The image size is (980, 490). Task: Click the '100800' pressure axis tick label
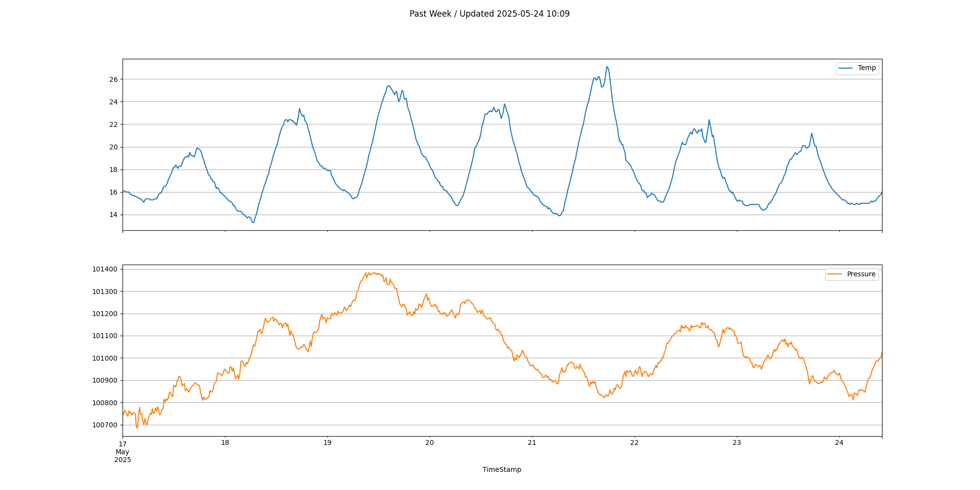click(105, 403)
